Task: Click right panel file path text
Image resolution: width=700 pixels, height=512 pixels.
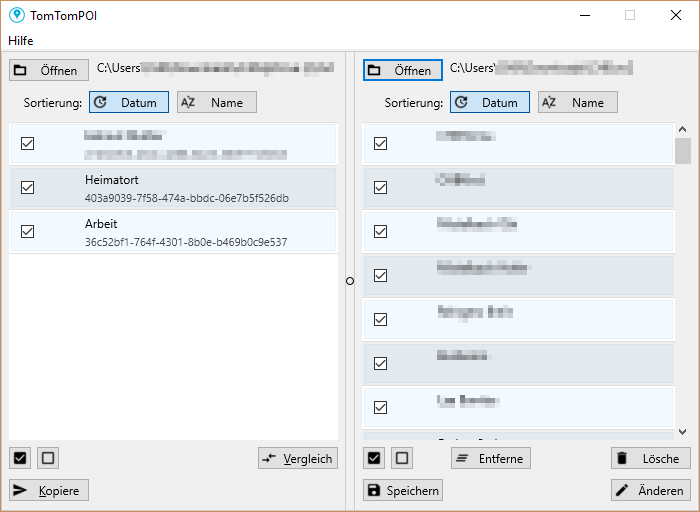Action: point(541,68)
